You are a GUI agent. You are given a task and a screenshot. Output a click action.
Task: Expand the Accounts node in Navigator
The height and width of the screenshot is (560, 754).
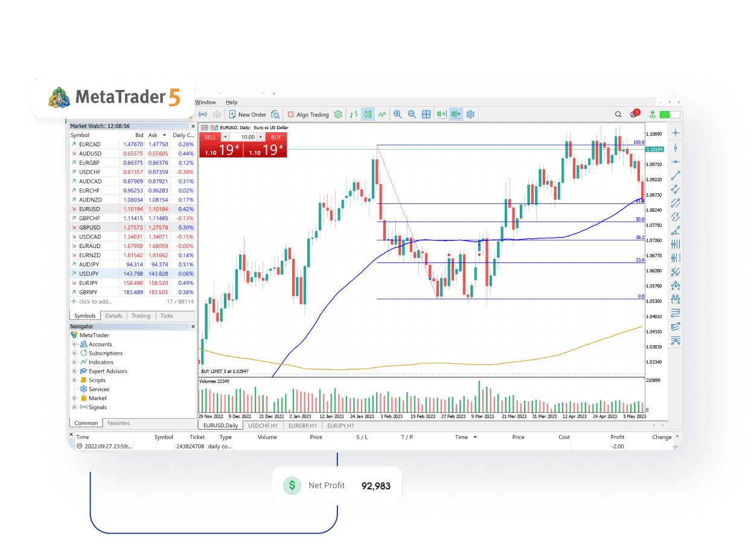[74, 344]
